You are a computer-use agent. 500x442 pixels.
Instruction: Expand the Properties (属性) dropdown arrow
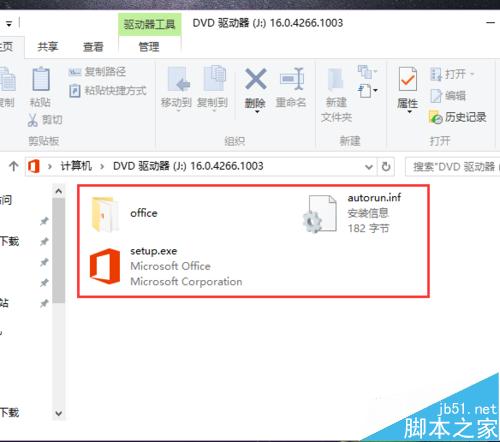click(409, 112)
